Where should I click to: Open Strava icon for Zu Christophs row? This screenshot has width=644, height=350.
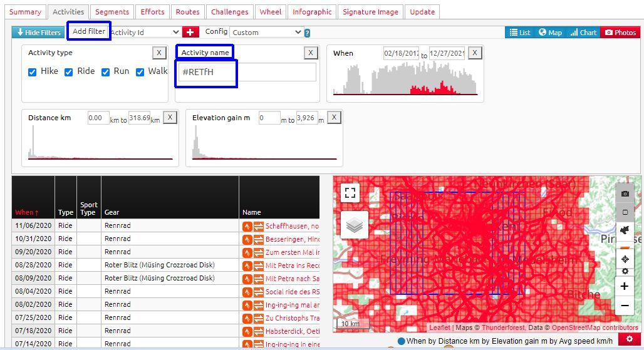(247, 318)
